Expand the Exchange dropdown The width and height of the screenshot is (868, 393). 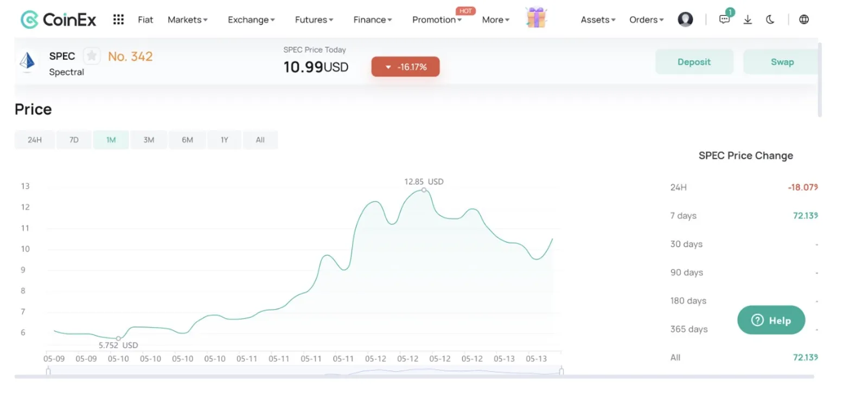[251, 20]
